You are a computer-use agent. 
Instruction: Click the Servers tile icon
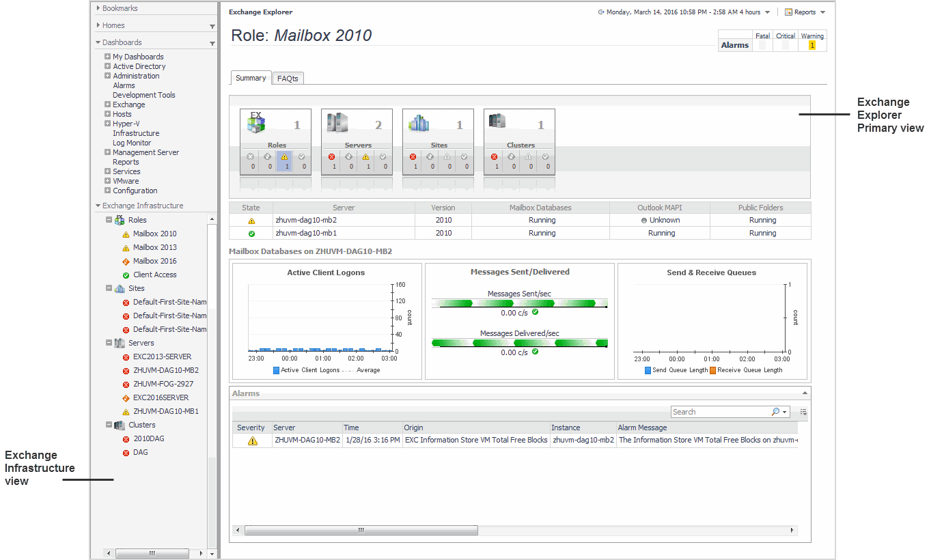coord(337,123)
